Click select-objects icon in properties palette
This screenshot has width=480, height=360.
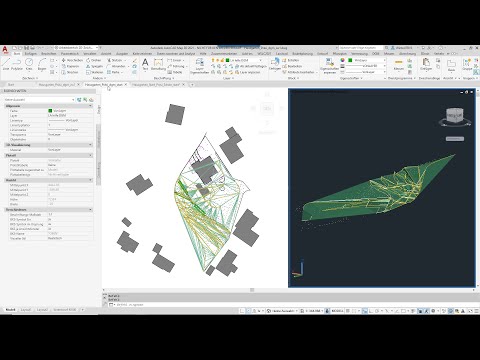[x=85, y=100]
